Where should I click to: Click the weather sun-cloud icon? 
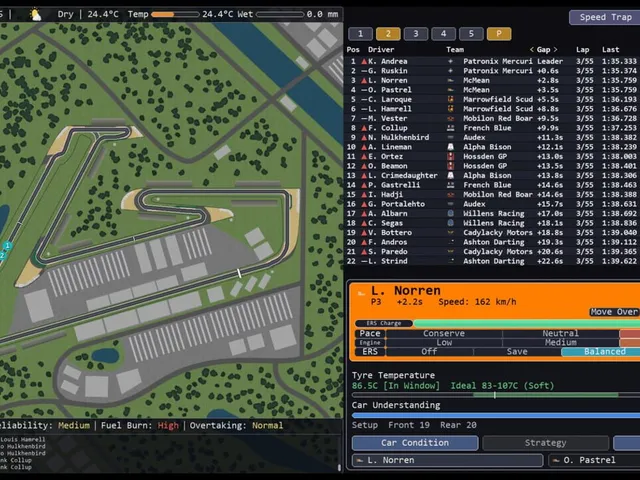(36, 15)
